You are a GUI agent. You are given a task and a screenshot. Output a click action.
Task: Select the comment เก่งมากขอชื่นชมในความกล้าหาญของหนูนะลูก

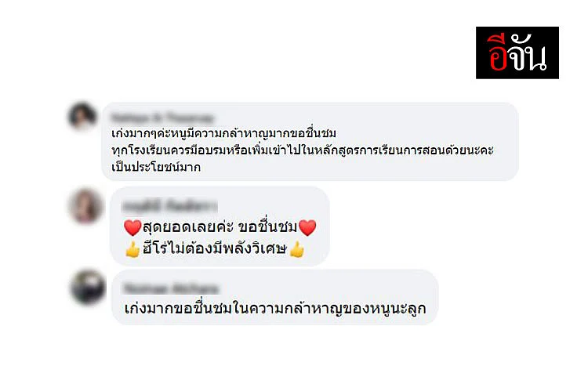tap(275, 309)
